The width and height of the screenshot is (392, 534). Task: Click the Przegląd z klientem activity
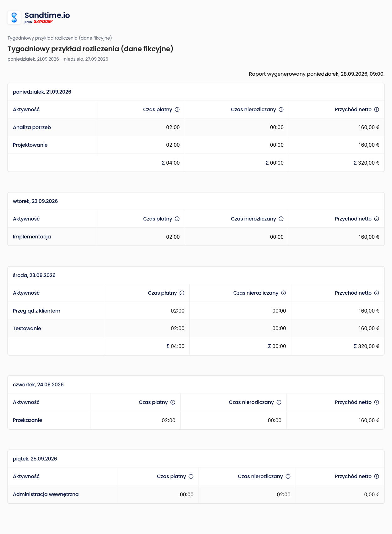(x=36, y=311)
